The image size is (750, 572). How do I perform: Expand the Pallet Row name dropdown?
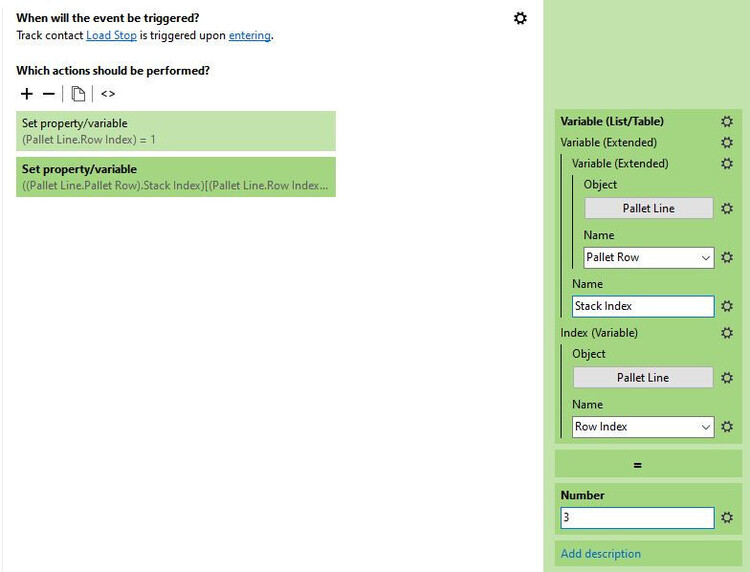[706, 257]
